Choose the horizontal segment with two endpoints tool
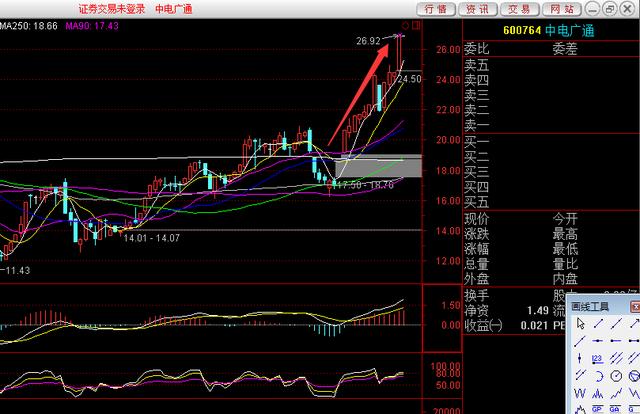This screenshot has width=640, height=414. (x=634, y=341)
